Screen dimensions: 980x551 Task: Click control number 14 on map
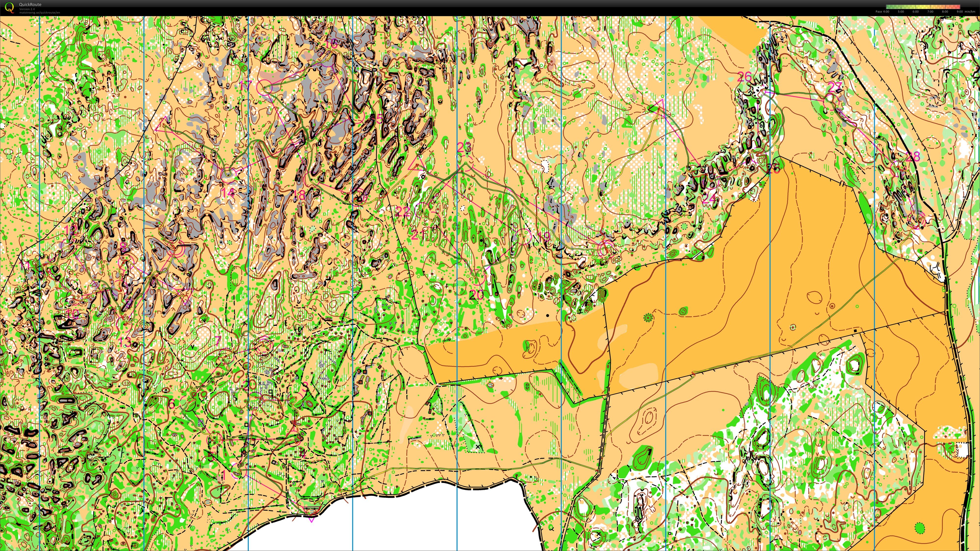coord(228,192)
